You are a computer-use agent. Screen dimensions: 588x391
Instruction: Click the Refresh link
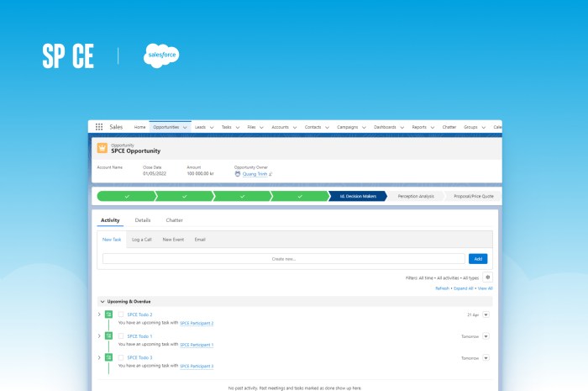pyautogui.click(x=442, y=288)
